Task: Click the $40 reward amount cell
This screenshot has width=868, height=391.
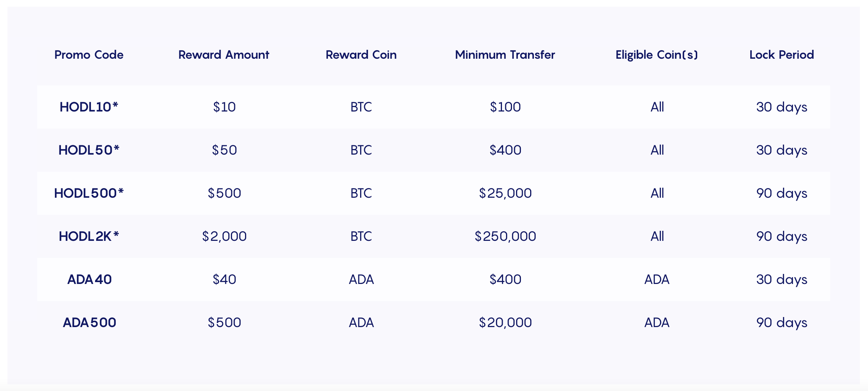Action: click(x=224, y=279)
